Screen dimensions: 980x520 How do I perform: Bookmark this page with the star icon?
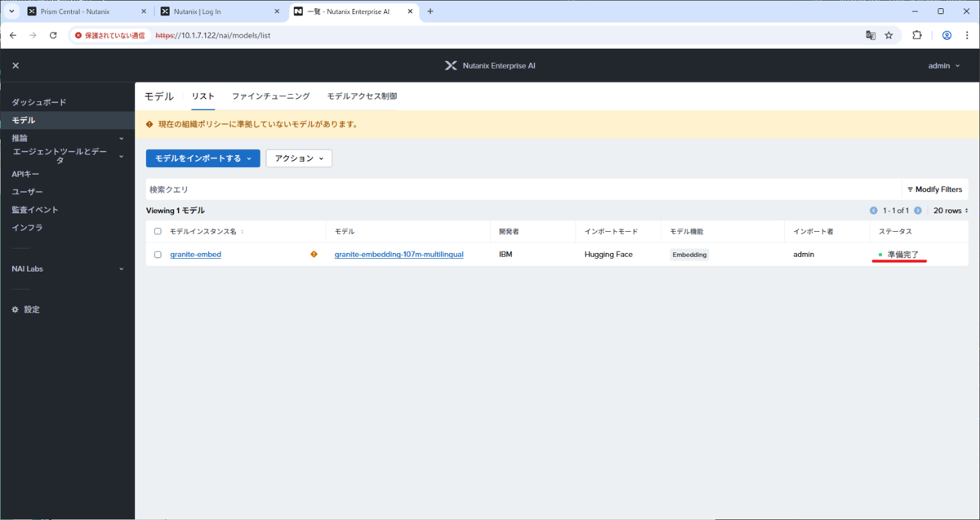(x=889, y=35)
